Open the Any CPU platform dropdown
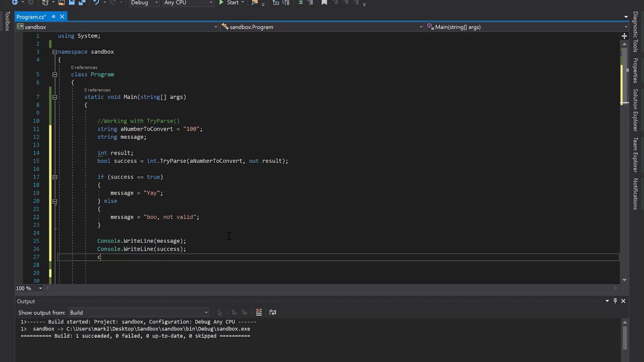The image size is (644, 362). (x=189, y=3)
